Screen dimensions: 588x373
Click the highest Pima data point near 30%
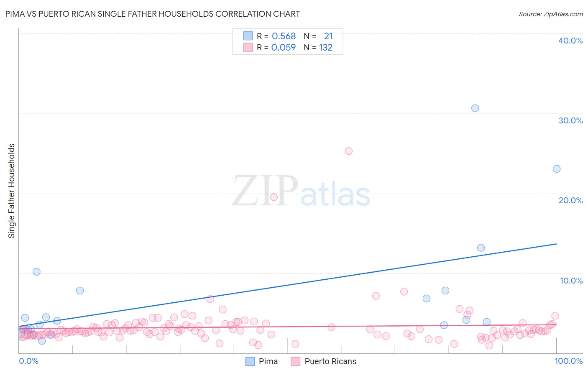pyautogui.click(x=475, y=108)
